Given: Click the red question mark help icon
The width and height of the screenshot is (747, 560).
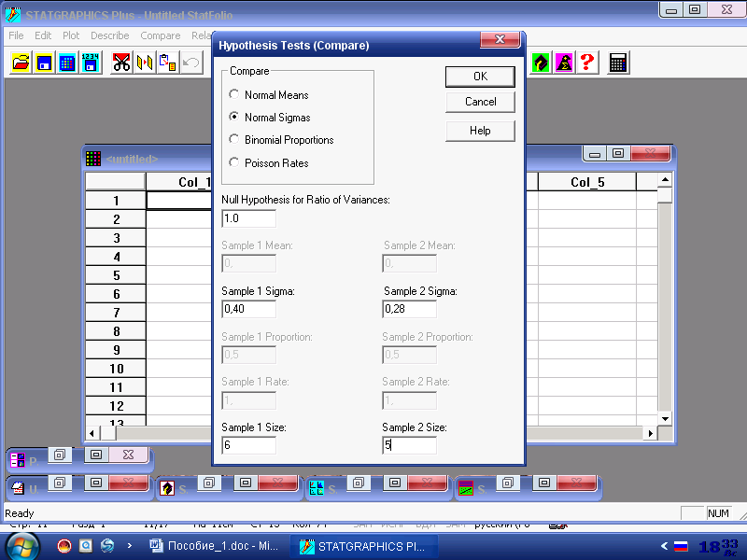Looking at the screenshot, I should pos(587,63).
